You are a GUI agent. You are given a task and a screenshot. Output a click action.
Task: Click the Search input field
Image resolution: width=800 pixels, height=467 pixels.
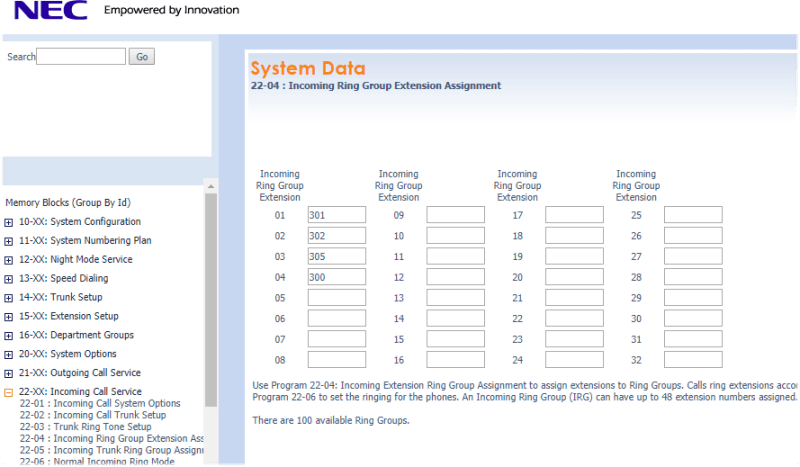[x=81, y=56]
